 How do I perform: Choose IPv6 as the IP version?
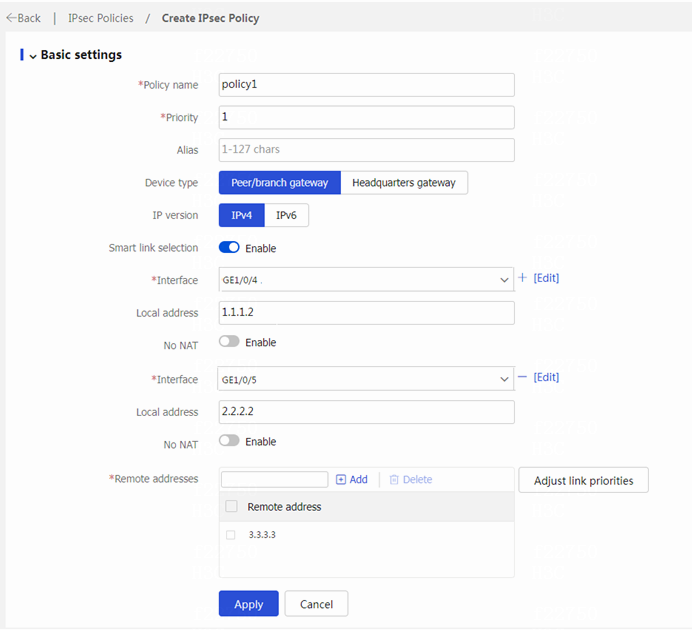[286, 215]
